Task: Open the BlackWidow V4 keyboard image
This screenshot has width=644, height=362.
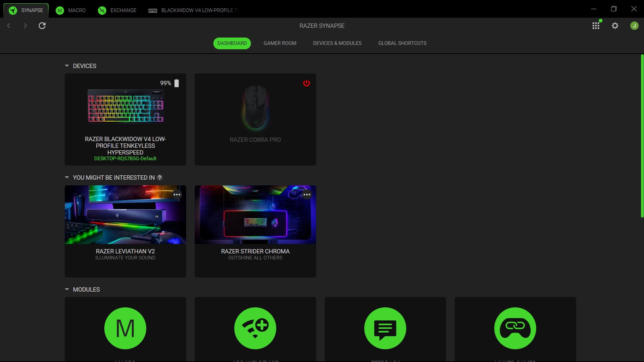Action: (125, 107)
